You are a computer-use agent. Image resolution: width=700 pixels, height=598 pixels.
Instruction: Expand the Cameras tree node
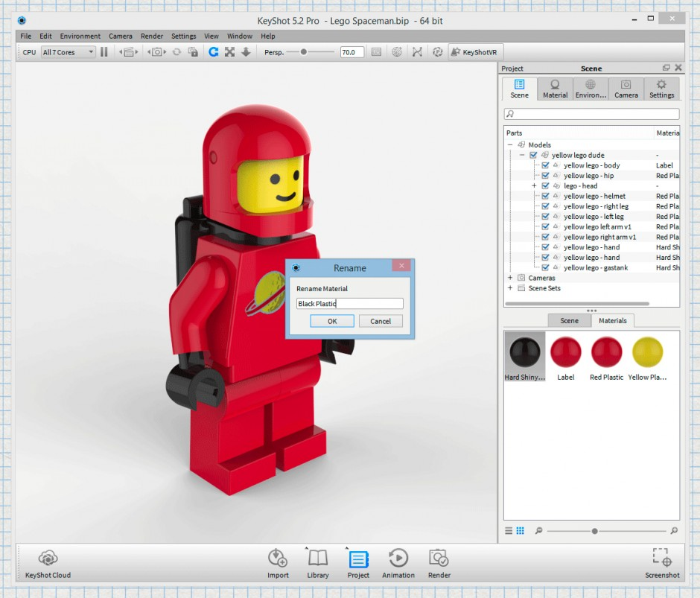pos(510,278)
